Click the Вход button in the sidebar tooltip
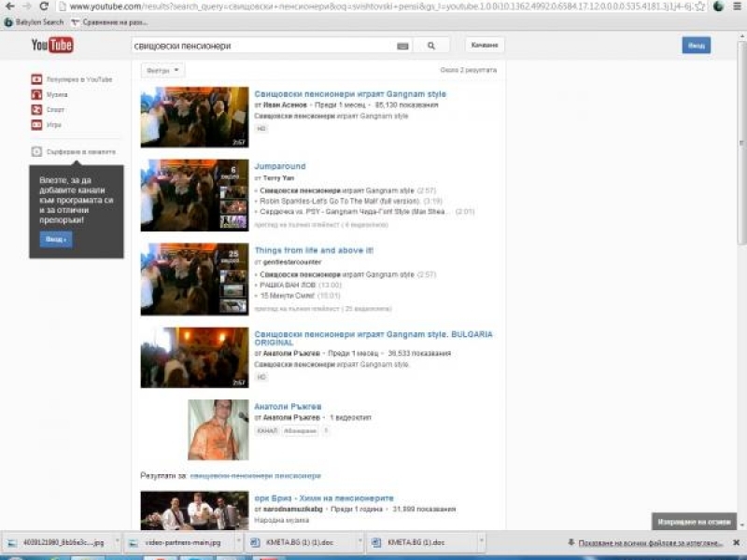 click(56, 239)
